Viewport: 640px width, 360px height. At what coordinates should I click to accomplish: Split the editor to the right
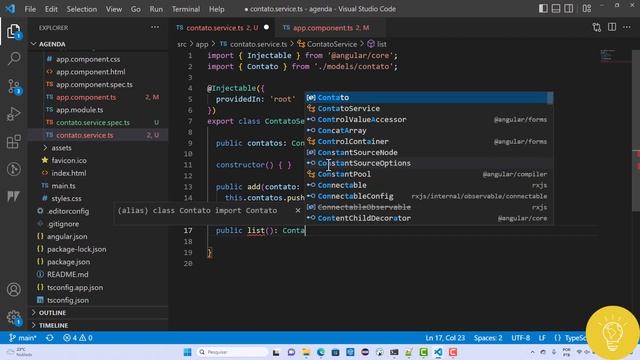pyautogui.click(x=612, y=27)
